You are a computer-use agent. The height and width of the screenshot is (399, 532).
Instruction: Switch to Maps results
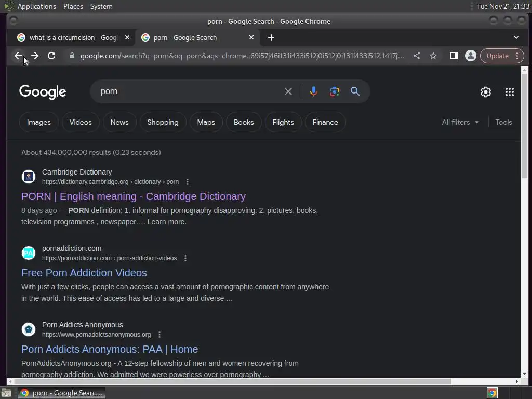point(206,122)
